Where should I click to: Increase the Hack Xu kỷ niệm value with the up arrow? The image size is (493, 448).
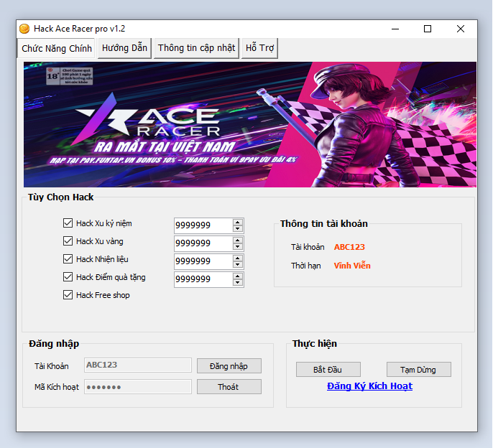pyautogui.click(x=238, y=222)
